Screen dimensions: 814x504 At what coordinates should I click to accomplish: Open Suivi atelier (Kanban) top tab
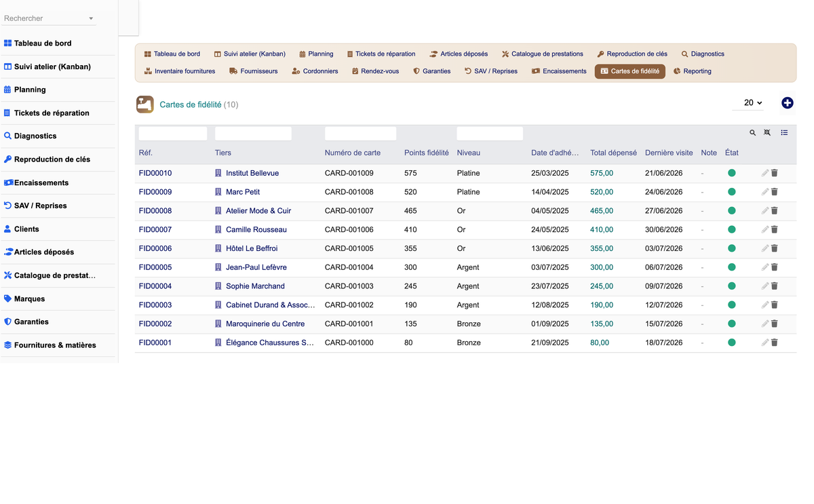tap(250, 54)
